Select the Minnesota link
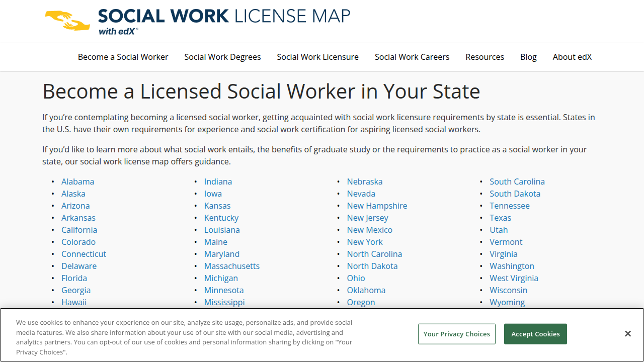 (x=224, y=290)
